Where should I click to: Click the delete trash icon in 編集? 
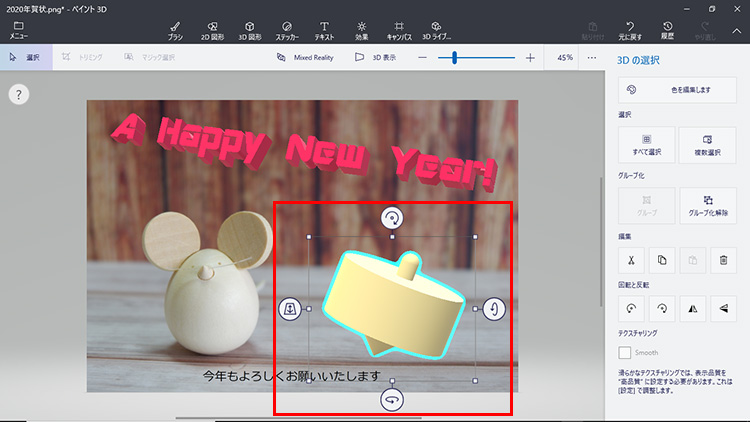coord(723,260)
